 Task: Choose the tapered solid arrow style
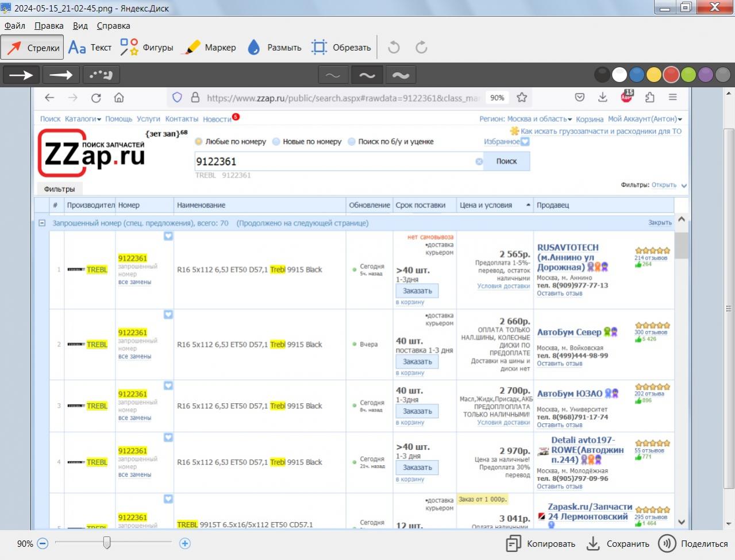click(61, 75)
